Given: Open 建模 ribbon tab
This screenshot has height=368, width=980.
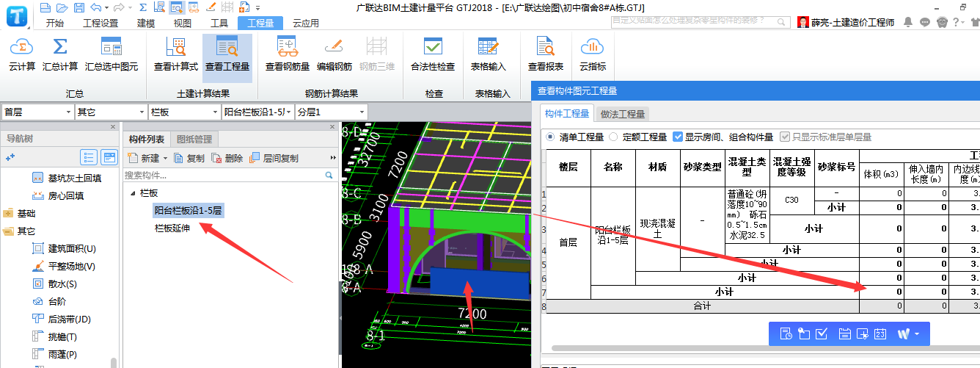Looking at the screenshot, I should click(x=146, y=23).
